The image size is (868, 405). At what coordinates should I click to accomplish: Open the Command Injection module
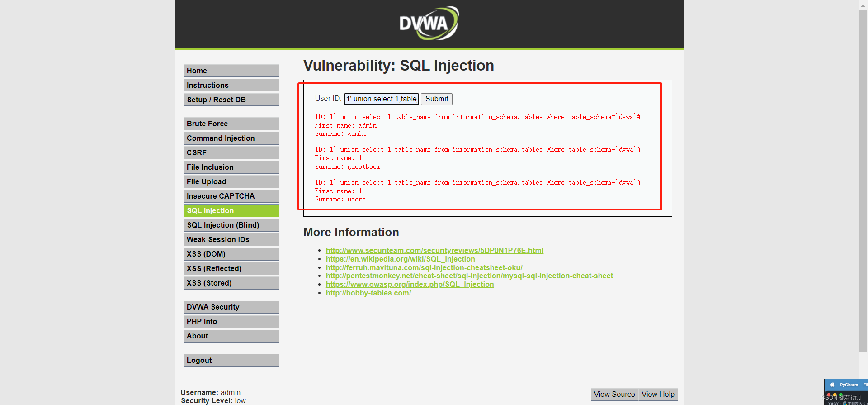pos(231,138)
